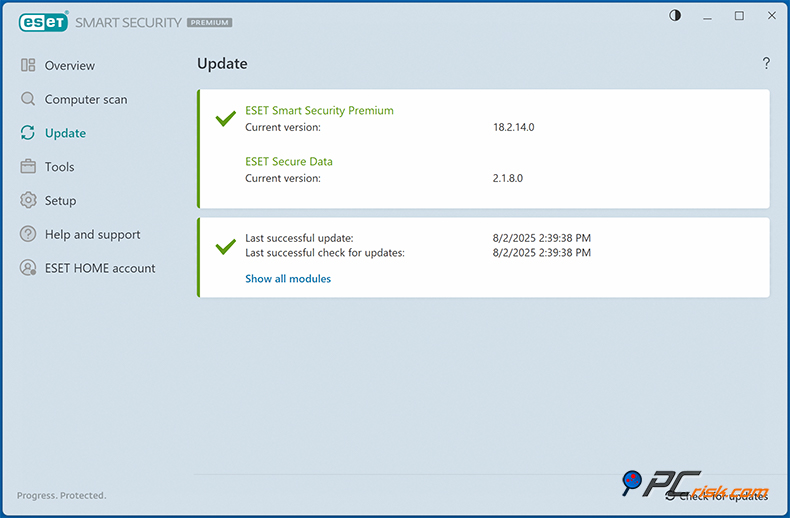Click ESET Secure Data heading
The width and height of the screenshot is (790, 518).
pyautogui.click(x=289, y=162)
